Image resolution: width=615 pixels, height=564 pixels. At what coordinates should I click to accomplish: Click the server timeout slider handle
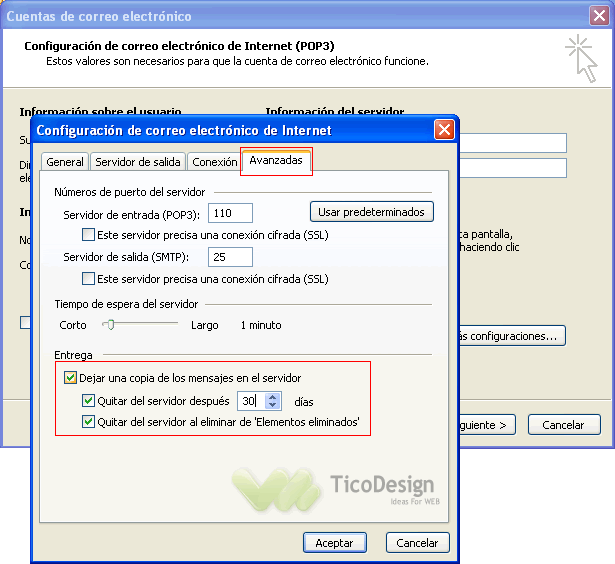(110, 324)
